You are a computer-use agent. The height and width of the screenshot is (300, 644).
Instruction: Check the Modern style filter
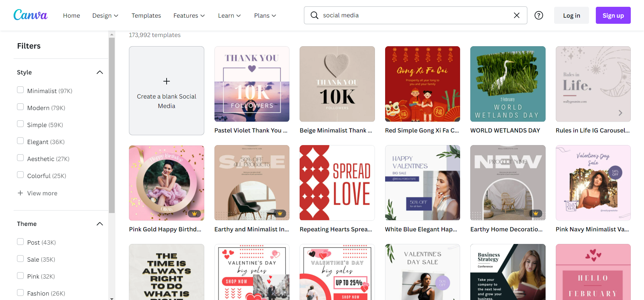tap(20, 107)
